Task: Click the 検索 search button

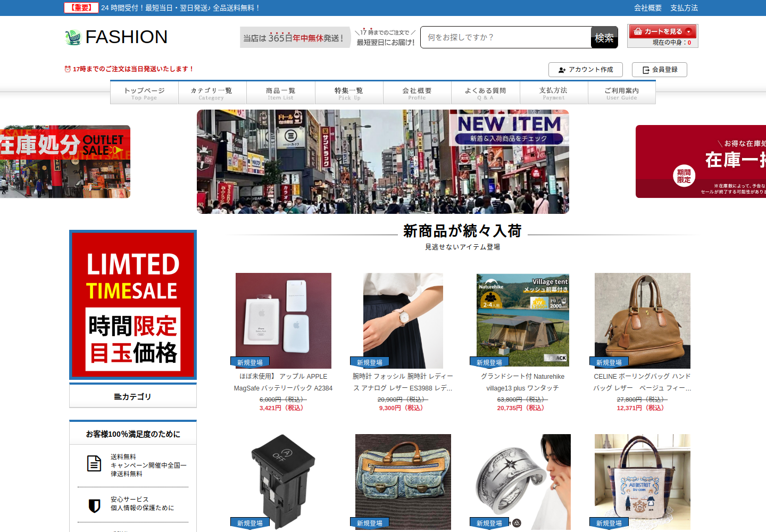Action: (604, 38)
